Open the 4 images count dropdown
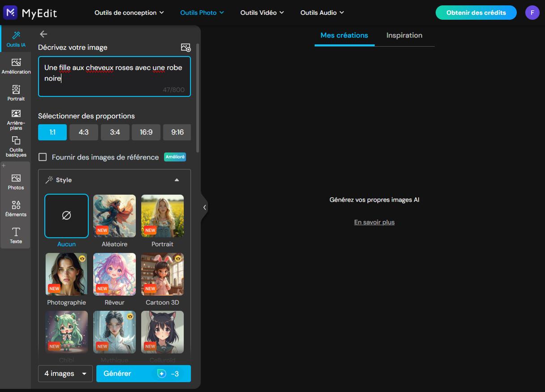 coord(65,374)
